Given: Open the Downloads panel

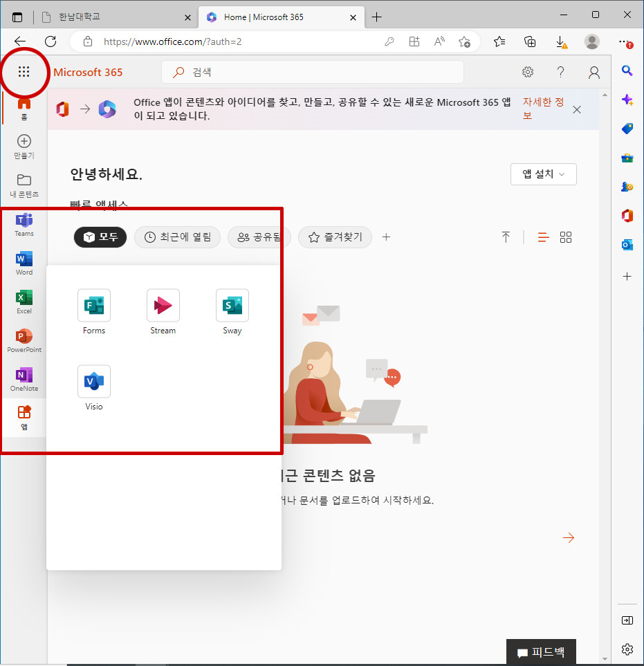Looking at the screenshot, I should [x=561, y=42].
